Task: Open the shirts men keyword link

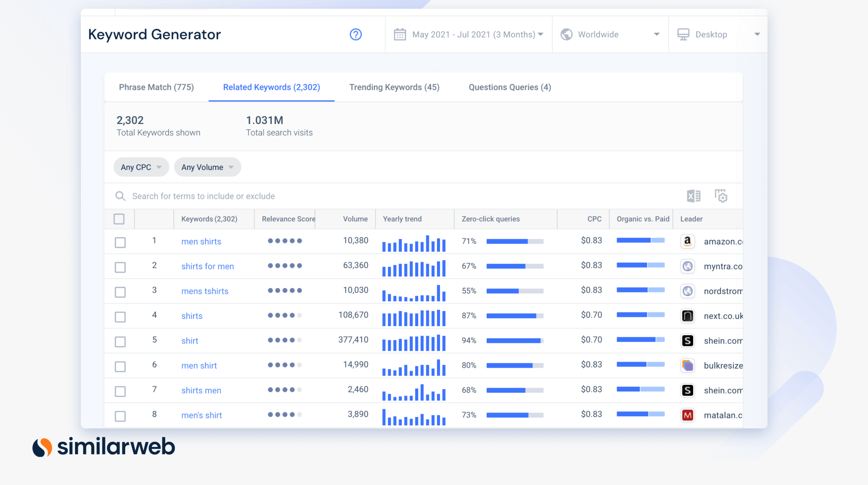Action: pyautogui.click(x=201, y=390)
